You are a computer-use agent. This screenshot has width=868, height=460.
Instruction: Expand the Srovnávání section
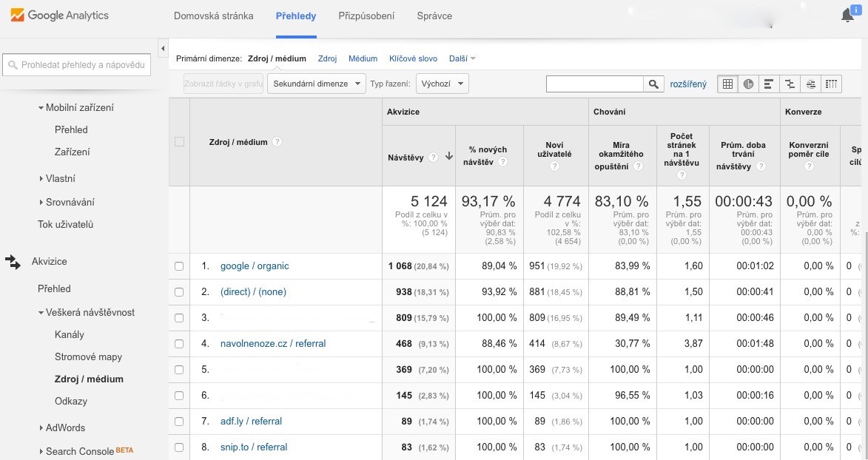41,202
